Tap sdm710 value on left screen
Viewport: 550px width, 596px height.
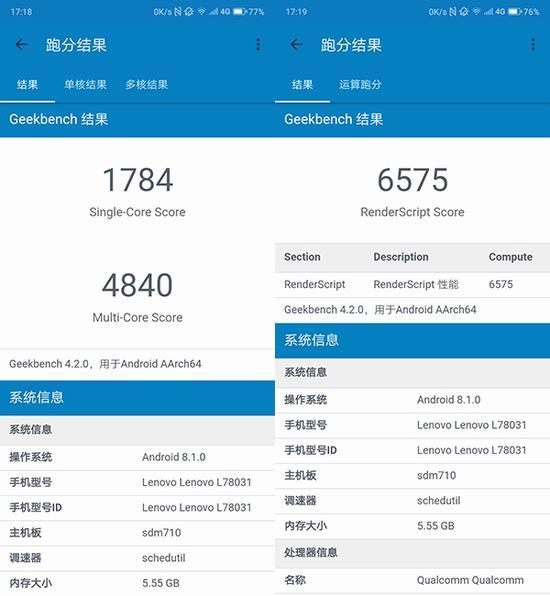click(x=162, y=533)
